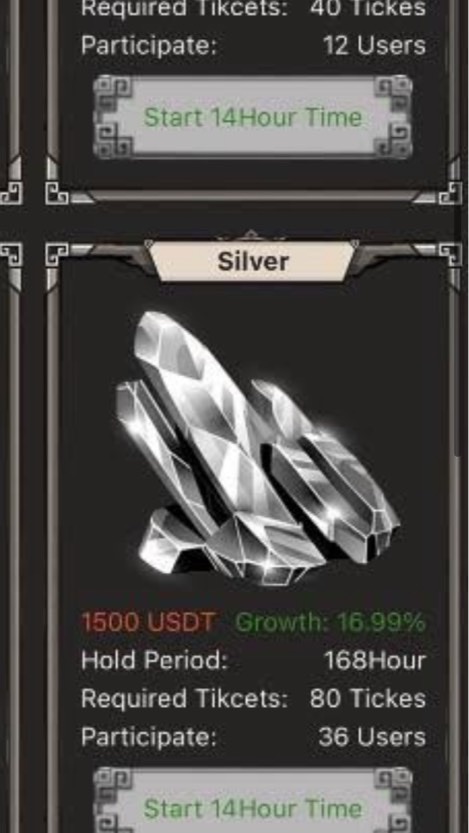
Task: Click top-right ornament of the Silver card frame
Action: pyautogui.click(x=450, y=254)
